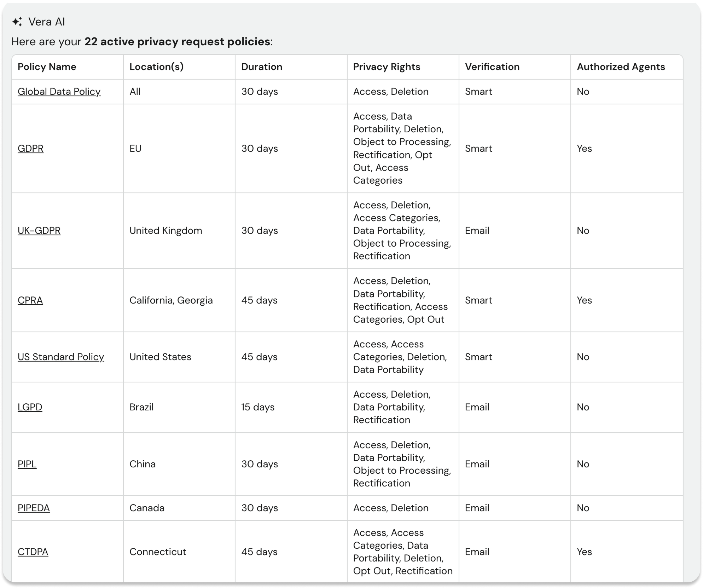The width and height of the screenshot is (703, 588).
Task: Open the PIPL policy link
Action: pos(27,464)
